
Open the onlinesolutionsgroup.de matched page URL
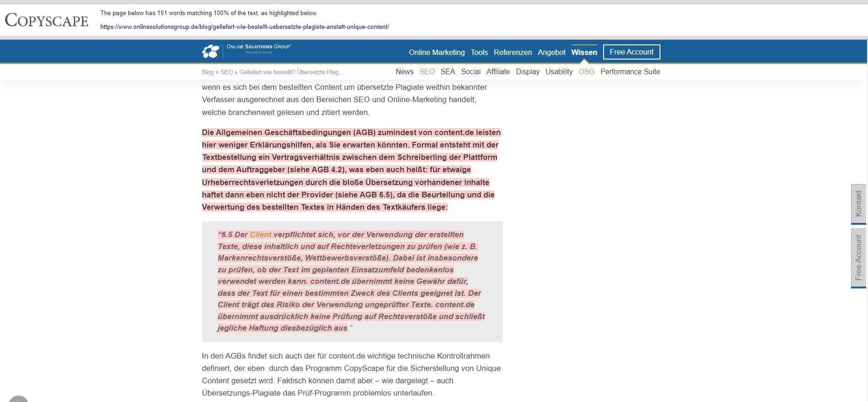point(245,27)
